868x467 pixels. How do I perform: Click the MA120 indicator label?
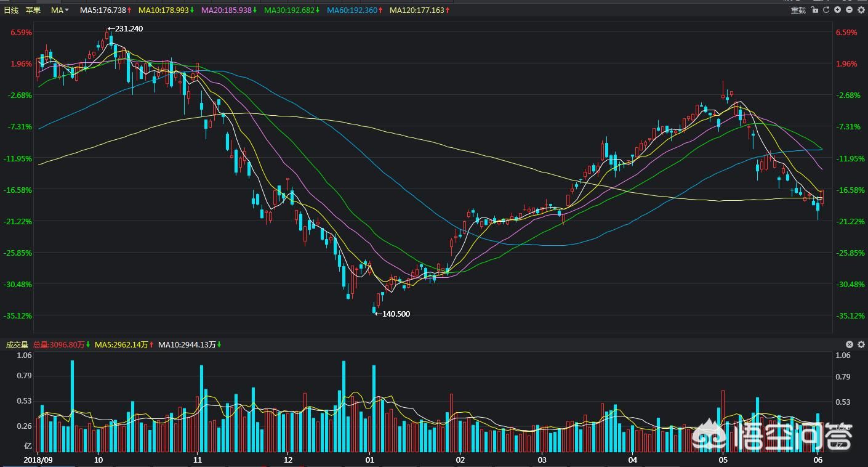pyautogui.click(x=419, y=10)
